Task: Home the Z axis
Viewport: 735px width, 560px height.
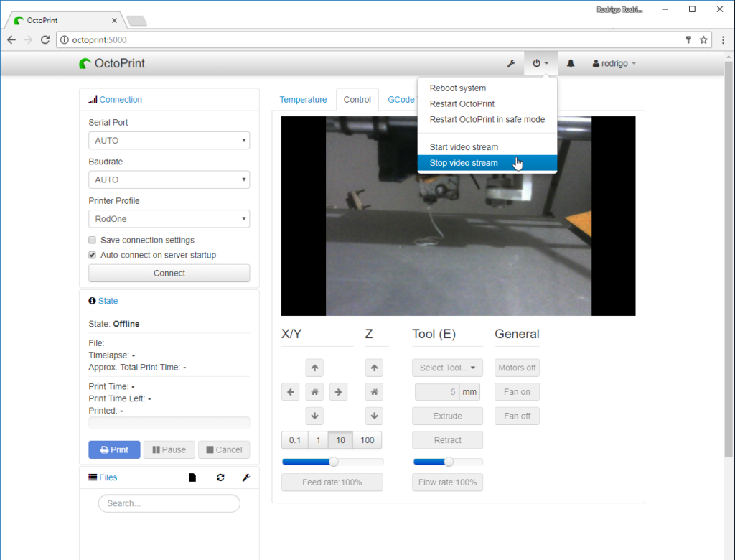Action: (374, 391)
